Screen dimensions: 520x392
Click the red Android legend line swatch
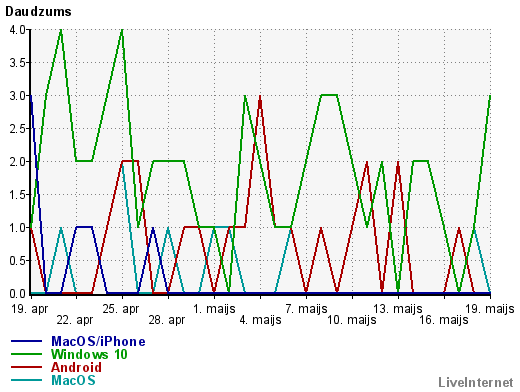click(26, 367)
